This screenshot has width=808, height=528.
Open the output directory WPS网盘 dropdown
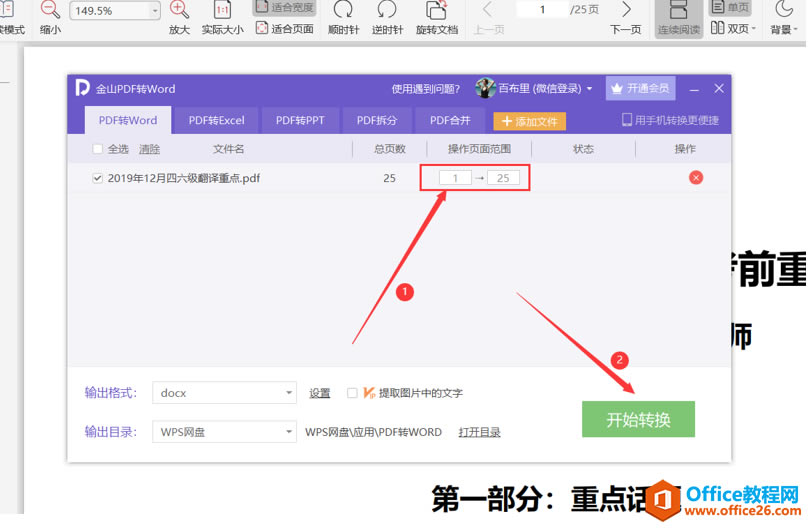[x=289, y=432]
